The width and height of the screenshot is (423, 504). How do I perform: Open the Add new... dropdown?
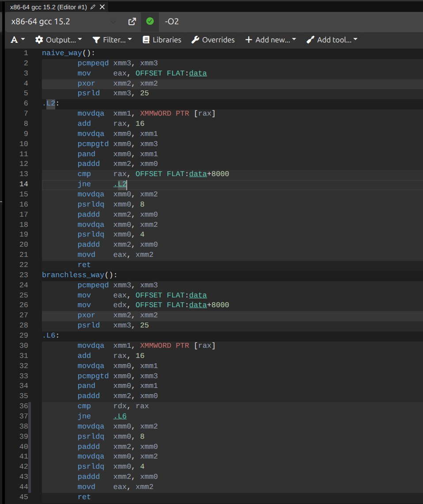point(270,40)
